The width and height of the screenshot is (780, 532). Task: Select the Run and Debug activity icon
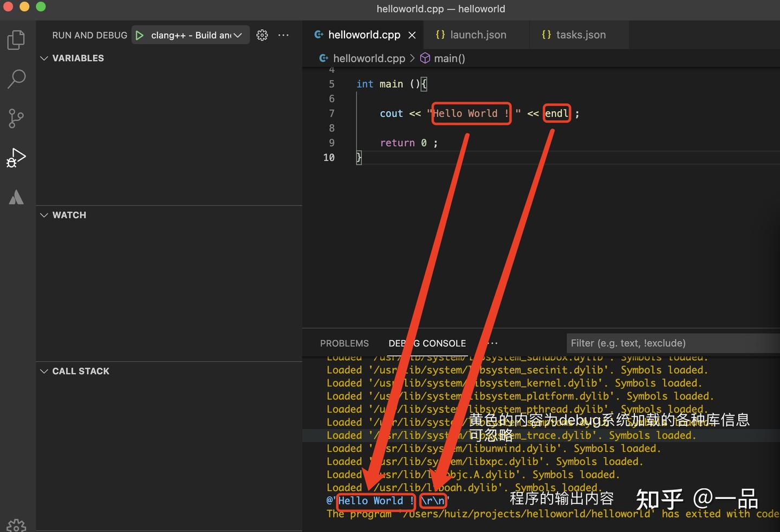pos(16,158)
